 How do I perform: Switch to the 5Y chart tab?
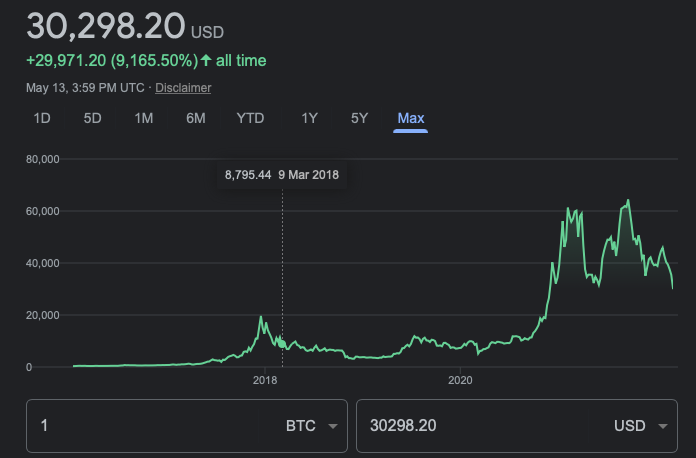coord(360,118)
